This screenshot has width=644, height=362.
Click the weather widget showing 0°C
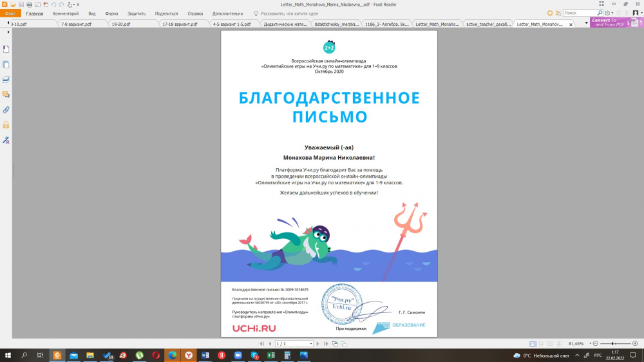[542, 356]
